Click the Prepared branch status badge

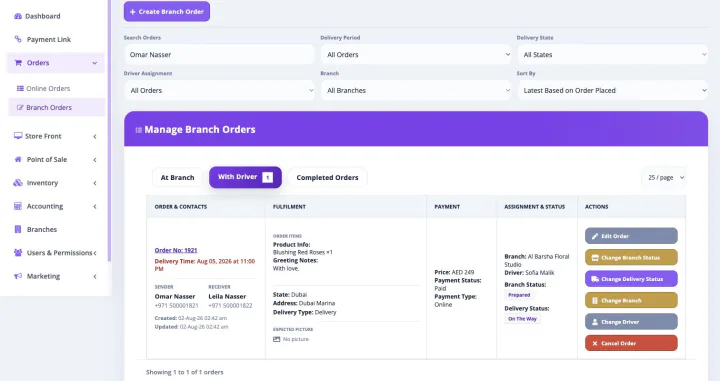coord(519,295)
